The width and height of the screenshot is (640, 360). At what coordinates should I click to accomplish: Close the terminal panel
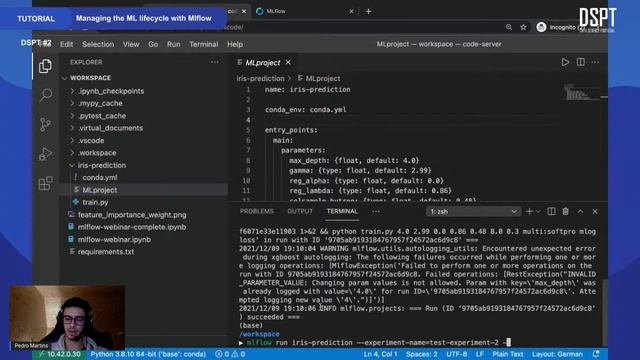pos(595,211)
